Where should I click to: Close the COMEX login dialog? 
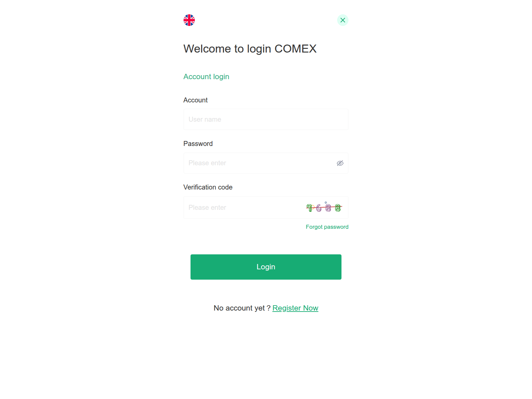click(x=343, y=20)
